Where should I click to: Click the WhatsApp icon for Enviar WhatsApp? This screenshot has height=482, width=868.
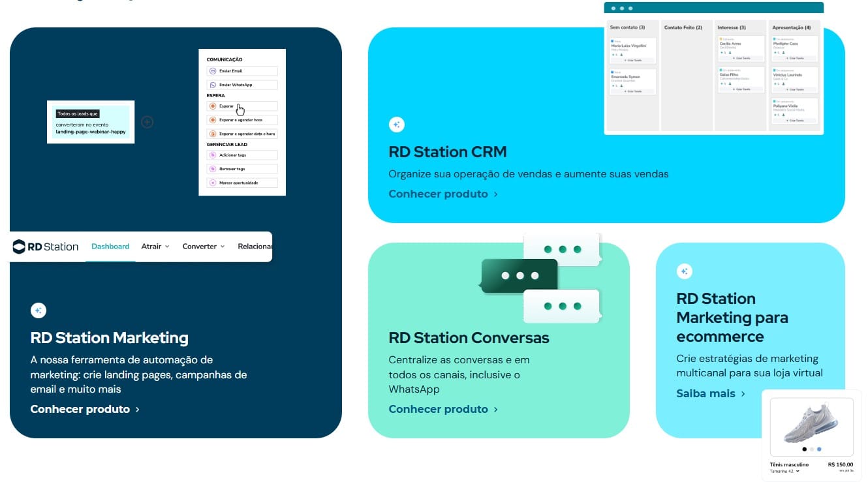pyautogui.click(x=212, y=85)
